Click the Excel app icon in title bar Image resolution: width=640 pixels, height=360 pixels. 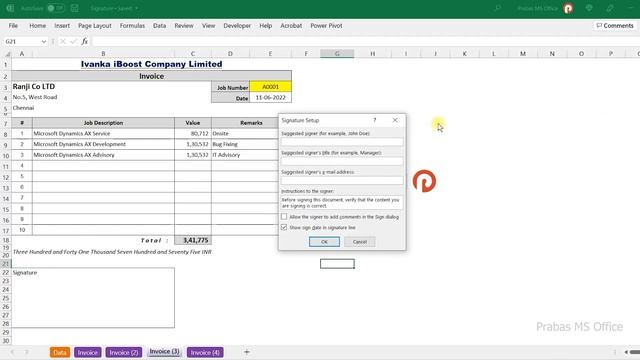pos(10,8)
